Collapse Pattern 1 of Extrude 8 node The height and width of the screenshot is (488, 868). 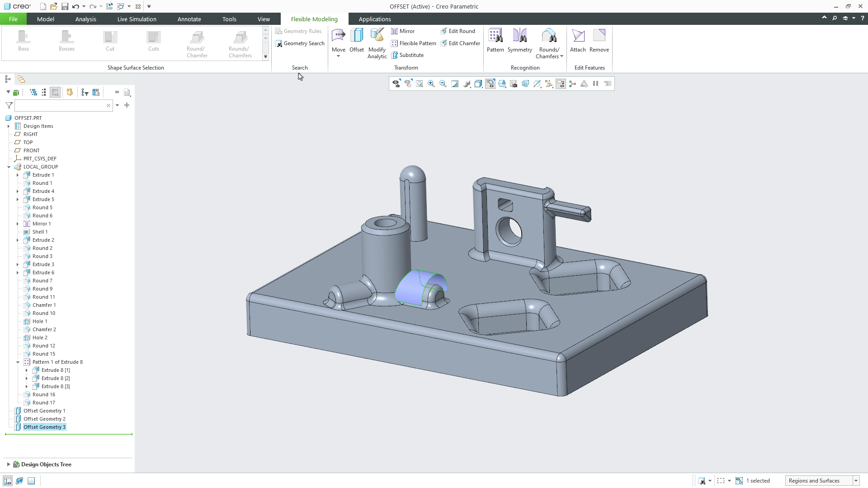click(18, 362)
